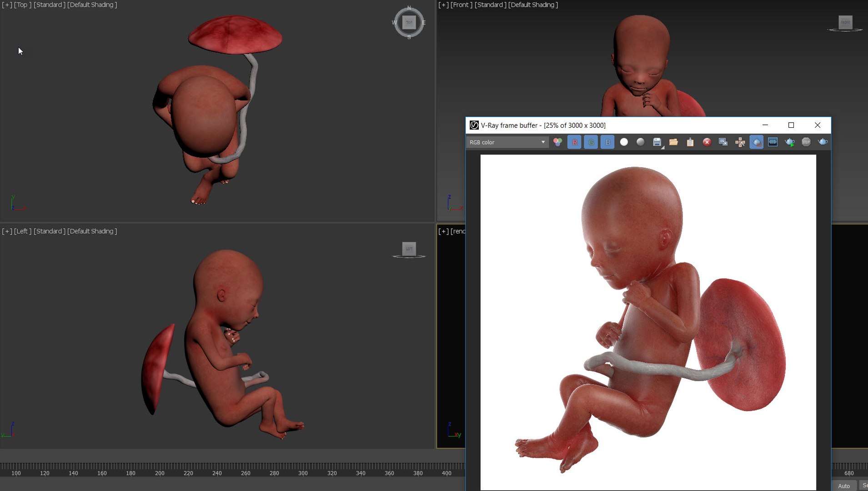
Task: Close the V-Ray frame buffer window
Action: coord(818,125)
